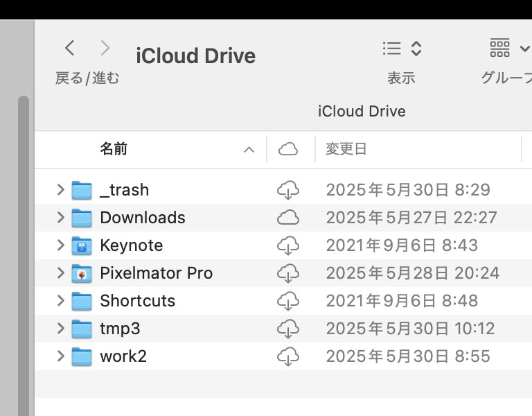
Task: Expand the tmp3 folder disclosure arrow
Action: [x=60, y=329]
